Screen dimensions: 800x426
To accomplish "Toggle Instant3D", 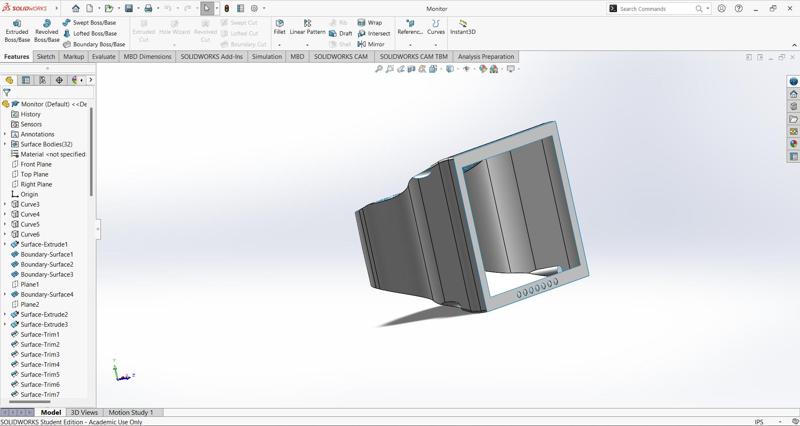I will 463,27.
